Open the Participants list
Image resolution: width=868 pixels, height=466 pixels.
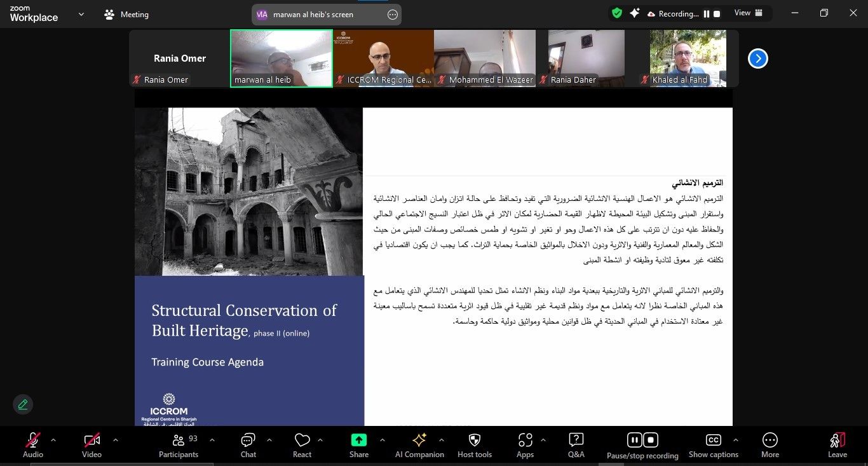point(179,444)
